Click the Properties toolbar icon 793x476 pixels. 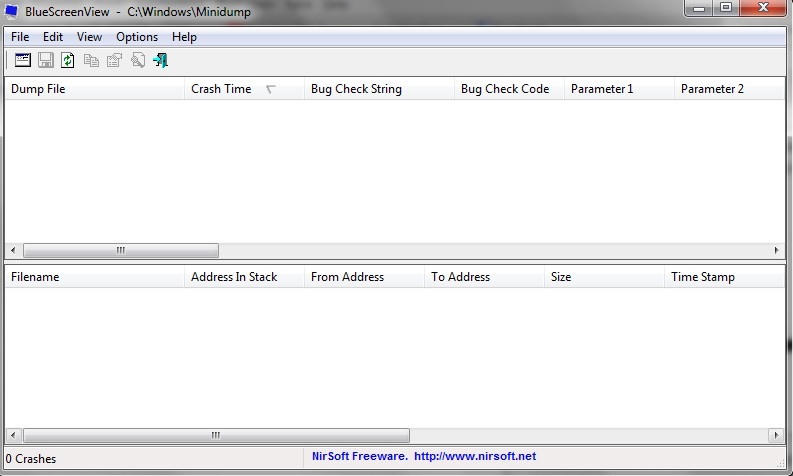114,60
